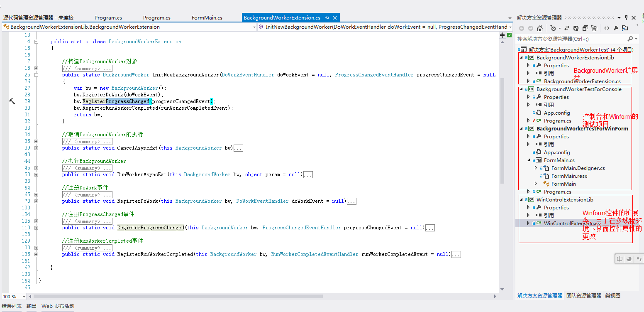Click the 中 IME language indicator icon
The image size is (644, 312).
tap(620, 259)
